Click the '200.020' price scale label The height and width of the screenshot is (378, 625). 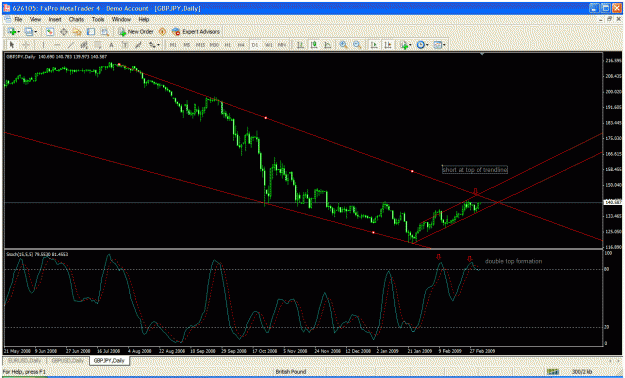pos(613,92)
